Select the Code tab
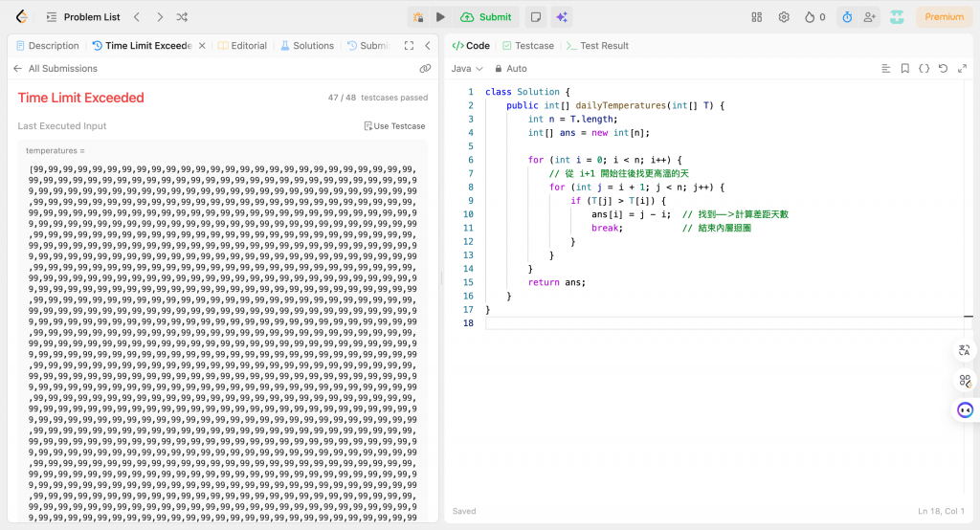The image size is (980, 530). (471, 46)
